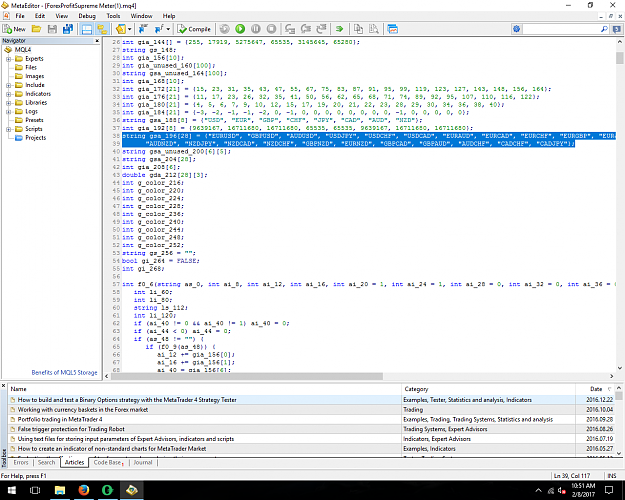Expand the Indicators folder
Viewport: 625px width, 500px height.
coord(8,94)
